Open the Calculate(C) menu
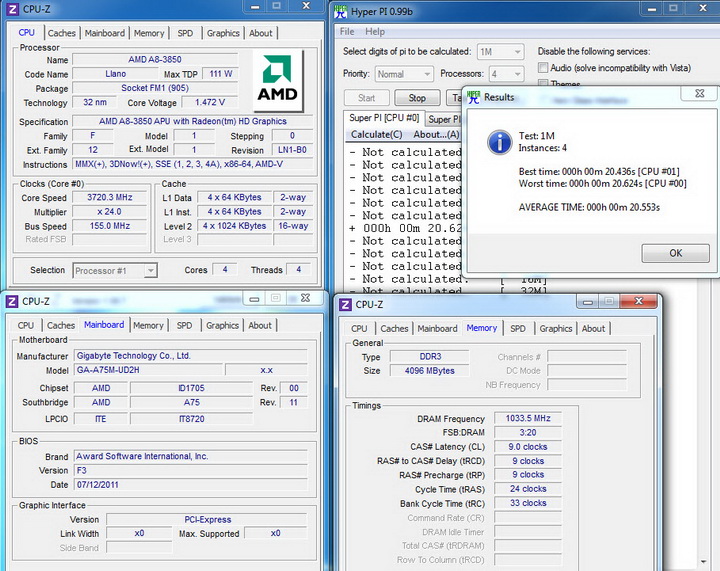The image size is (720, 571). (x=377, y=134)
